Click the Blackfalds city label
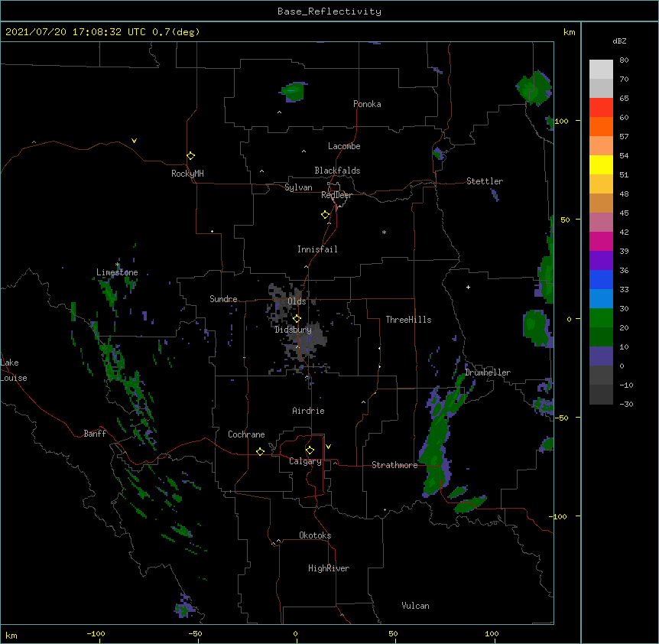Viewport: 659px width, 644px height. 337,171
